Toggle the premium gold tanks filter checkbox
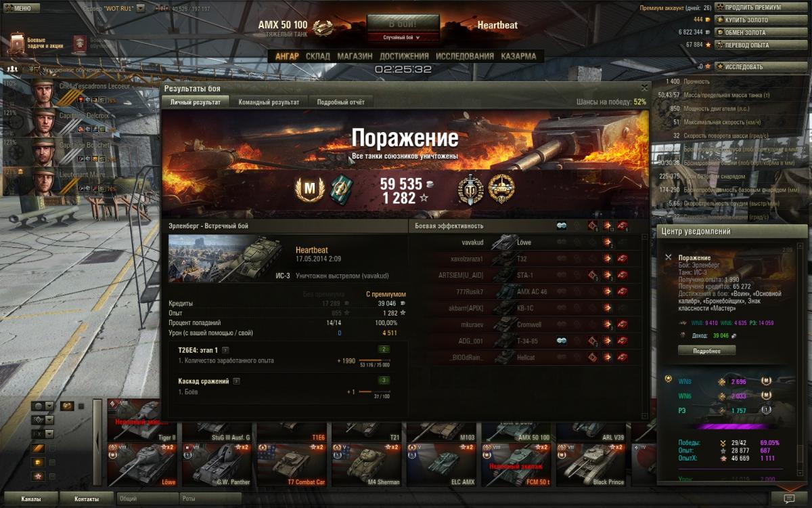Screen dimensions: 812x508 point(51,462)
